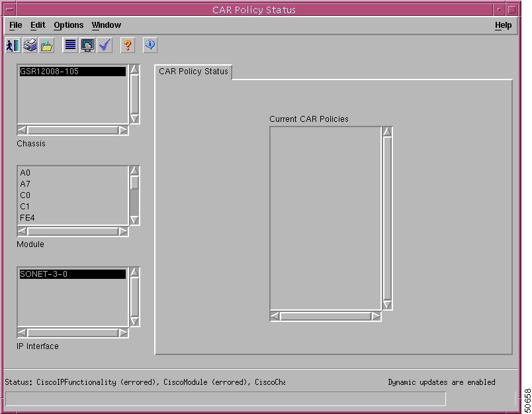This screenshot has width=532, height=414.
Task: Select SONET-3-0 in IP Interface list
Action: pyautogui.click(x=72, y=274)
